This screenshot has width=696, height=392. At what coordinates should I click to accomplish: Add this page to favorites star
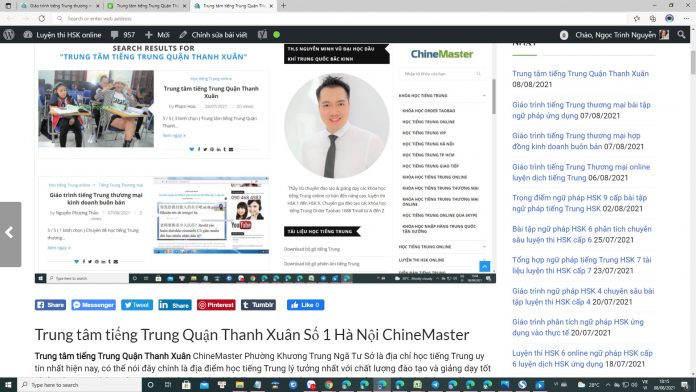pos(637,18)
